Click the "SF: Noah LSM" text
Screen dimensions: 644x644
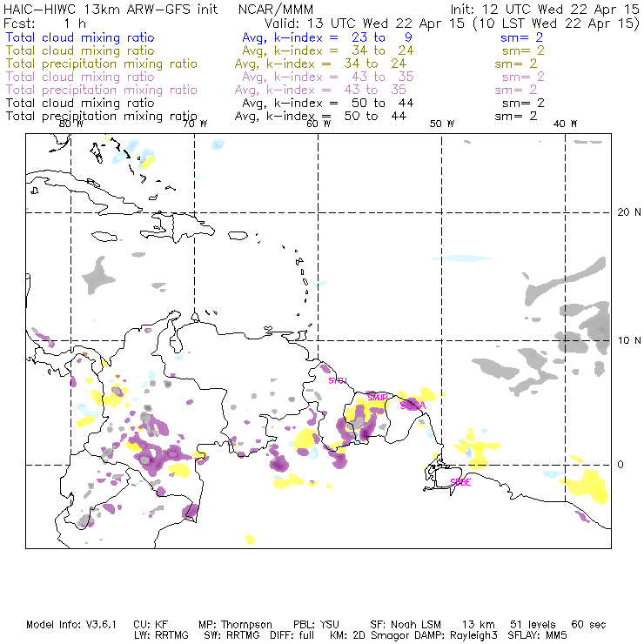pyautogui.click(x=406, y=625)
